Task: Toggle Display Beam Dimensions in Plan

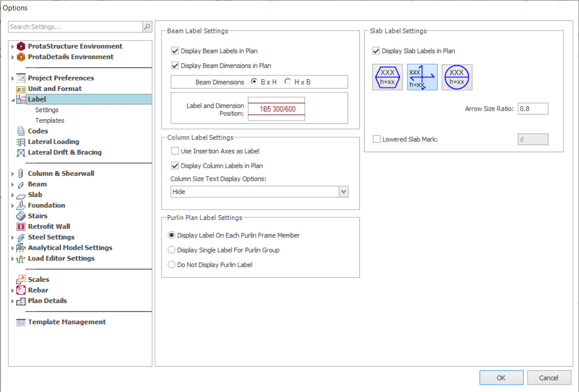Action: pos(175,65)
